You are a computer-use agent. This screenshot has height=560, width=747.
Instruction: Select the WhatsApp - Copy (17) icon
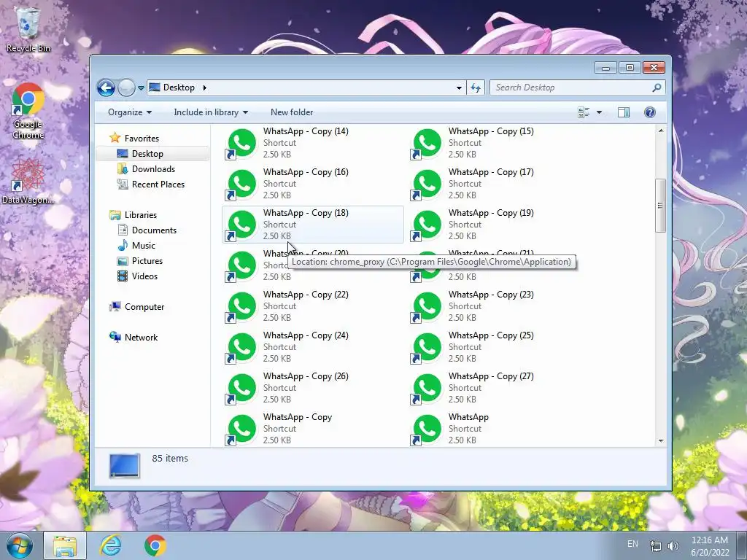pyautogui.click(x=427, y=184)
